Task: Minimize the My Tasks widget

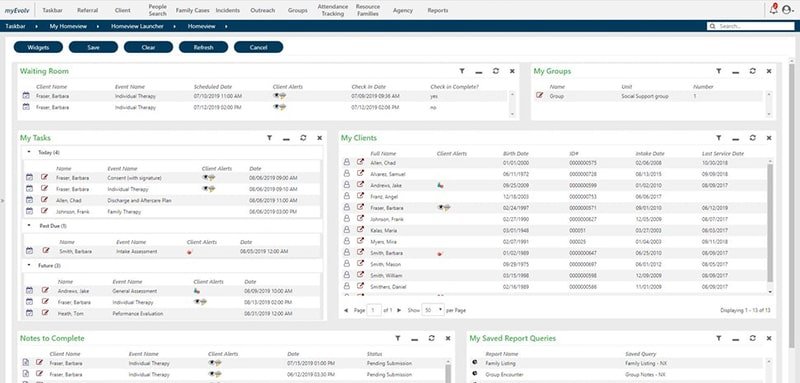Action: pos(286,139)
